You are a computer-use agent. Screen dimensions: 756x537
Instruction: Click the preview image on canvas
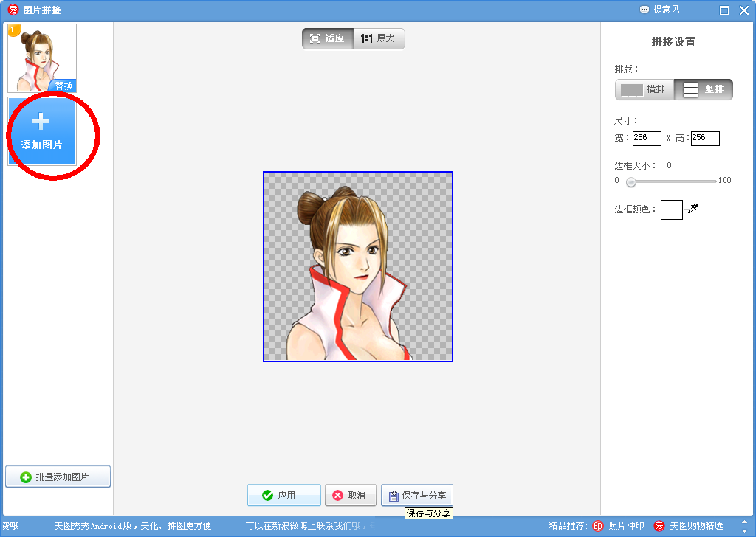point(358,266)
